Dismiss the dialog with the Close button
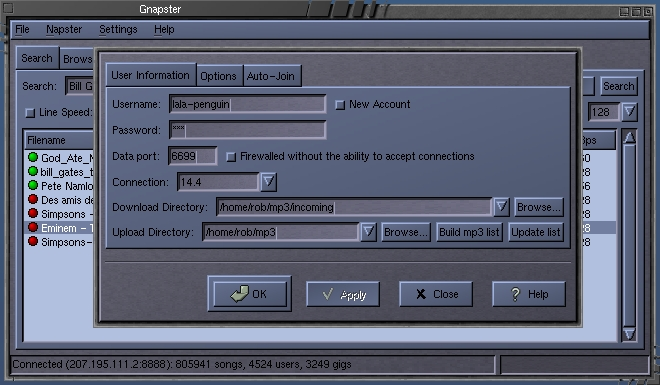 436,294
